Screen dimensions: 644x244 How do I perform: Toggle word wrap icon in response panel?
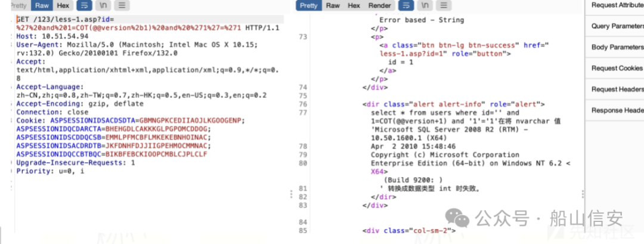coord(406,5)
